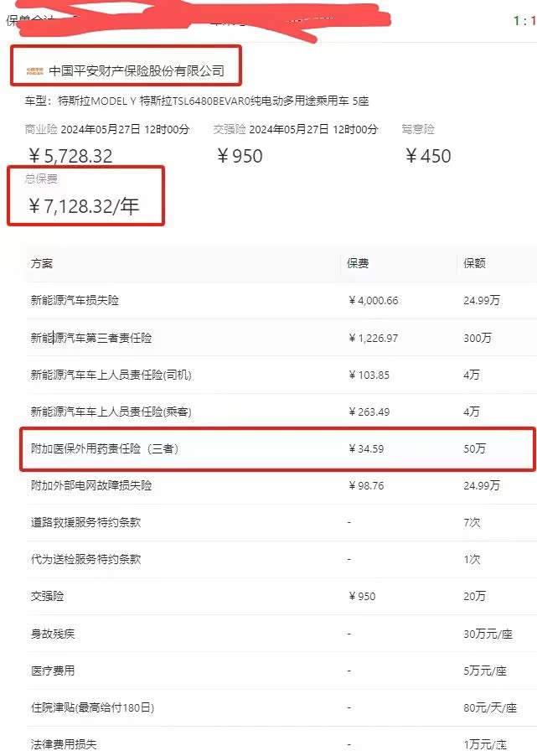
Task: Click the 商业险 amount ¥5,728.32
Action: [70, 156]
